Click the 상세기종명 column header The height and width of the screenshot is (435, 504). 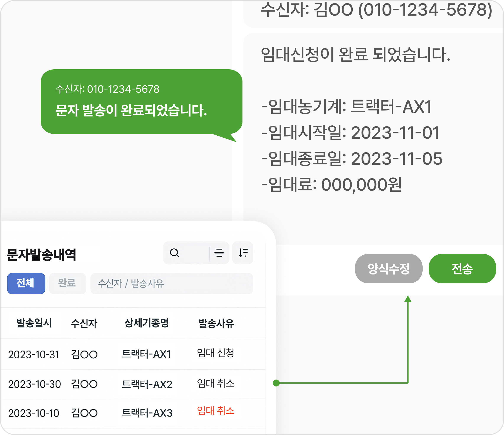click(x=147, y=323)
